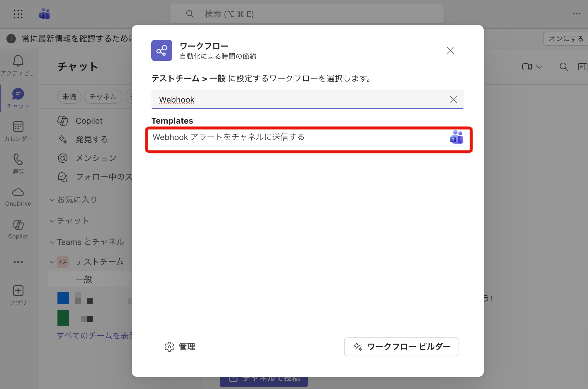Screen dimensions: 588x389
Task: Open Copilot in the left rail
Action: coord(18,225)
